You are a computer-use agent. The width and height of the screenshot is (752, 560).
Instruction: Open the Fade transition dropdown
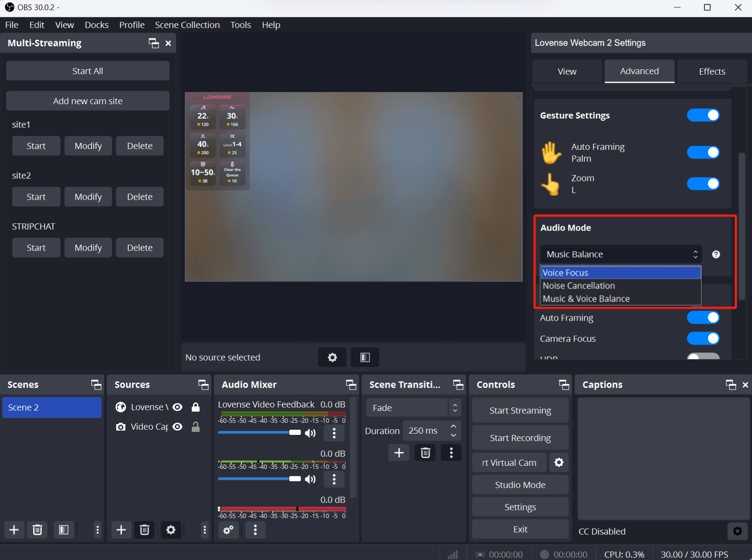click(412, 408)
